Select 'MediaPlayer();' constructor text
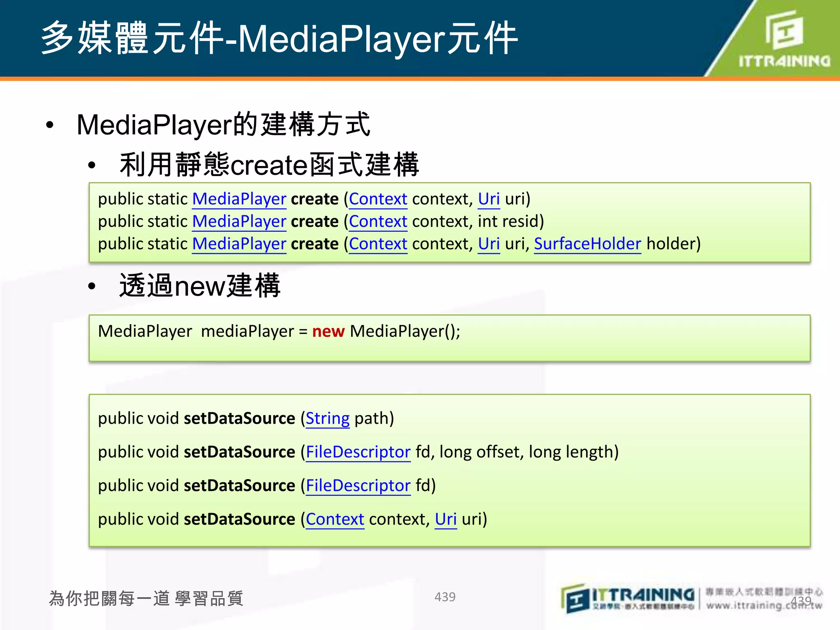This screenshot has width=840, height=630. [x=405, y=331]
